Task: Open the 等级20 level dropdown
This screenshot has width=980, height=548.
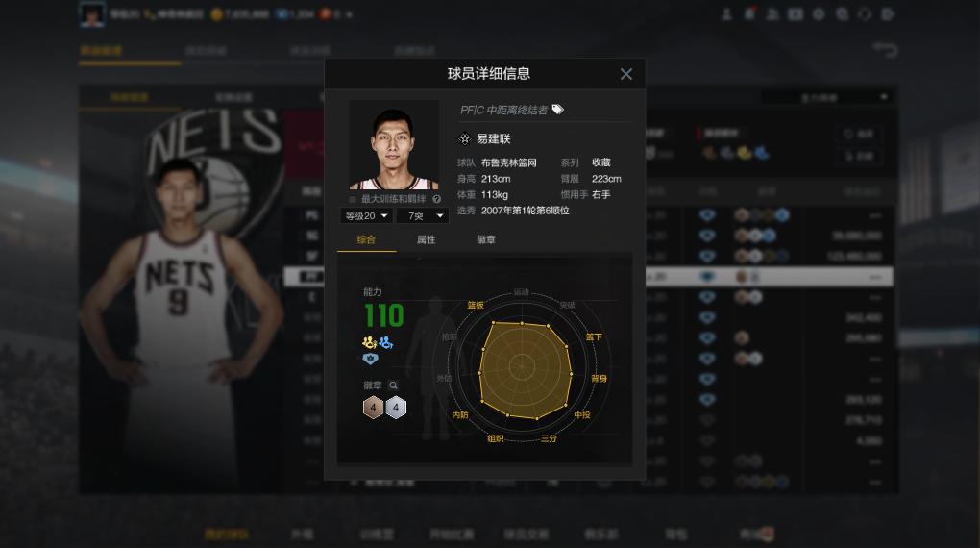Action: tap(366, 215)
